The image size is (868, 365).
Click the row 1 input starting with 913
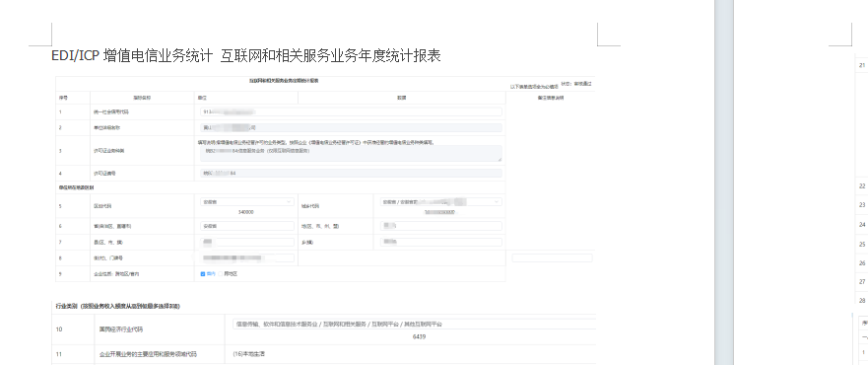tap(351, 111)
